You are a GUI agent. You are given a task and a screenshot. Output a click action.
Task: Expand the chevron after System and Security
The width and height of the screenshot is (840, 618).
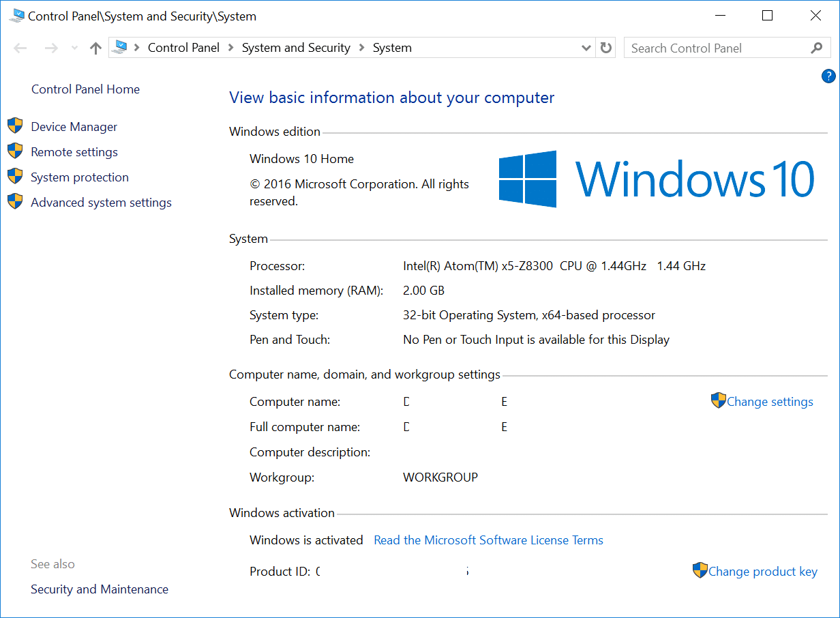click(361, 48)
